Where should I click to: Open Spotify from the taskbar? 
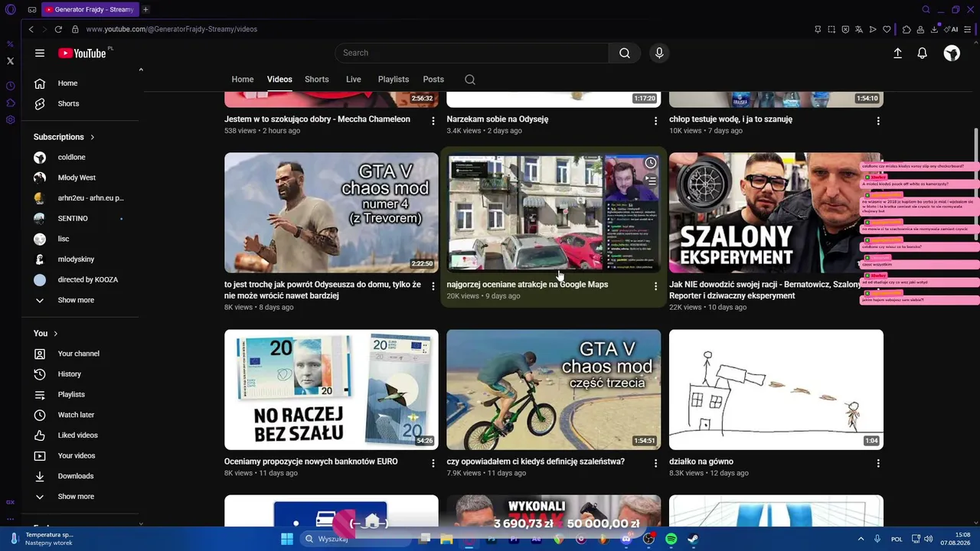coord(671,539)
